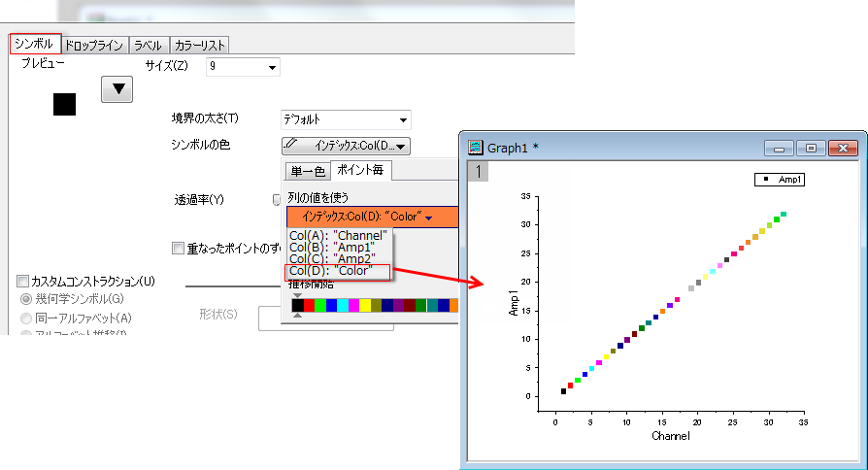Click the Amp1 legend box in Graph1
The height and width of the screenshot is (470, 868).
pyautogui.click(x=780, y=180)
